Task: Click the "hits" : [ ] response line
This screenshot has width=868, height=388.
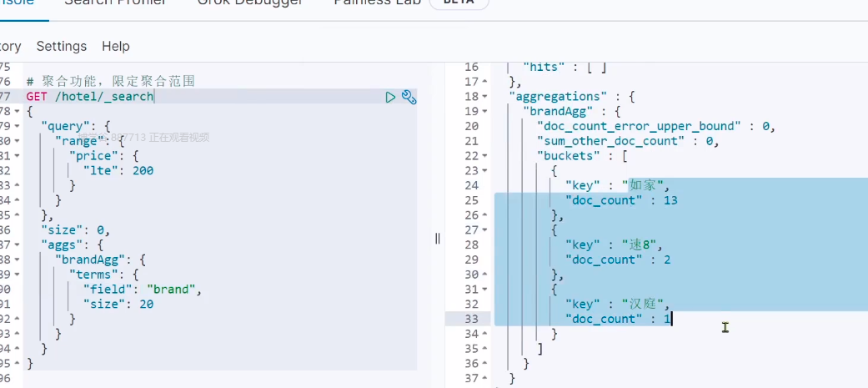Action: (x=565, y=67)
